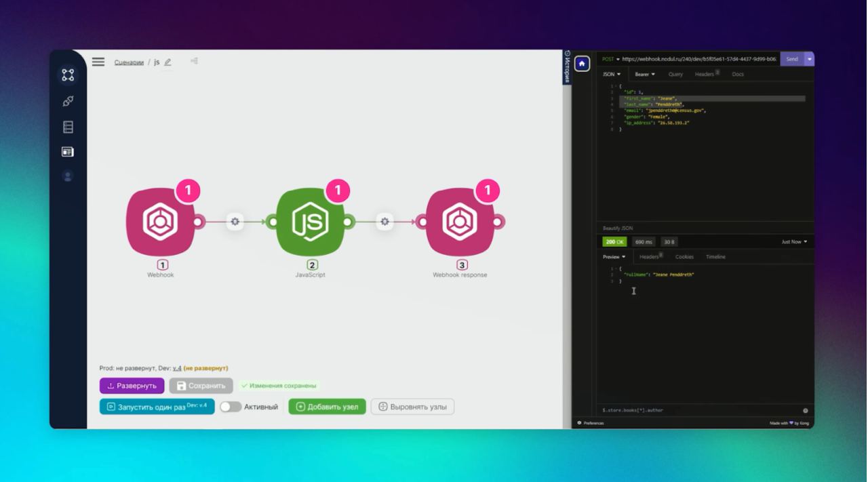
Task: Click the node tree icon beside scenario name
Action: tap(194, 61)
